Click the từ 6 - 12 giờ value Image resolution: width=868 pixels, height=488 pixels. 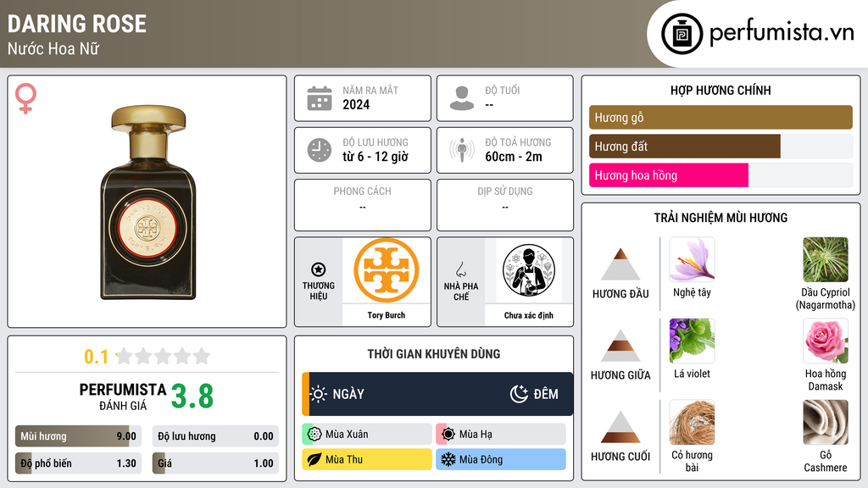pyautogui.click(x=376, y=157)
